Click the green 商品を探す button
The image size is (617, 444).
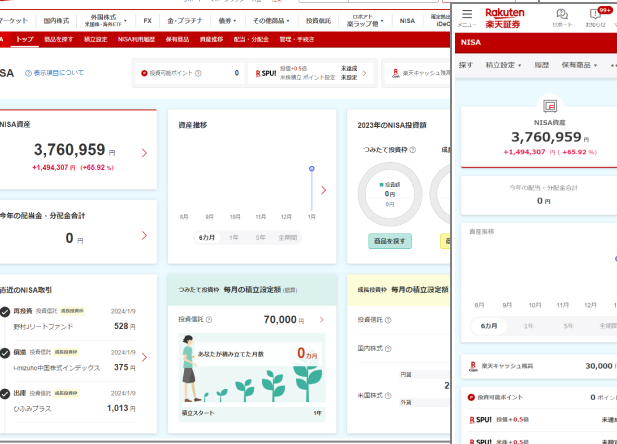tap(390, 241)
